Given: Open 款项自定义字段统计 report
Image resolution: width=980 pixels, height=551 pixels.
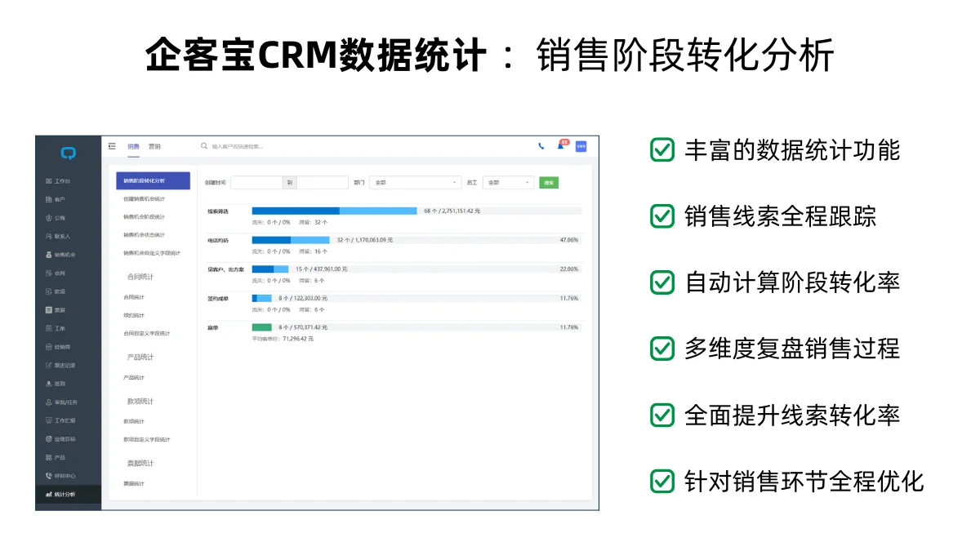Looking at the screenshot, I should click(x=147, y=439).
